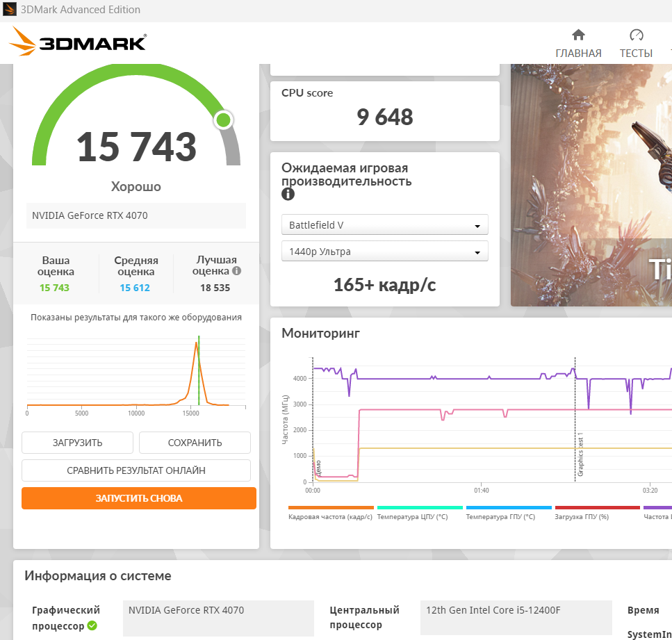Open the ГЛАВНАЯ home icon
The image size is (672, 640).
coord(578,35)
